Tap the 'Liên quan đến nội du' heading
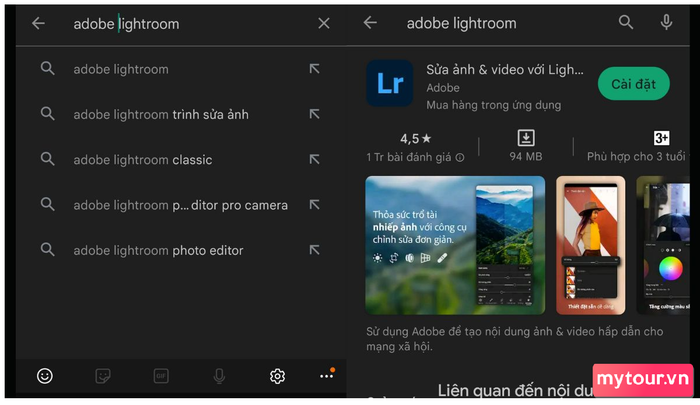700x405 pixels. coord(515,390)
